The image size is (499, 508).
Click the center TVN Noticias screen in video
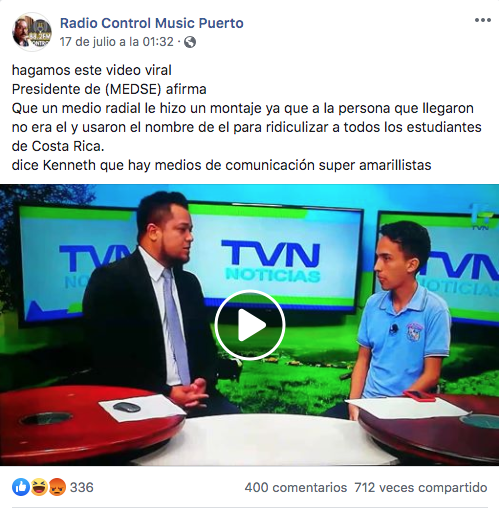click(x=276, y=255)
